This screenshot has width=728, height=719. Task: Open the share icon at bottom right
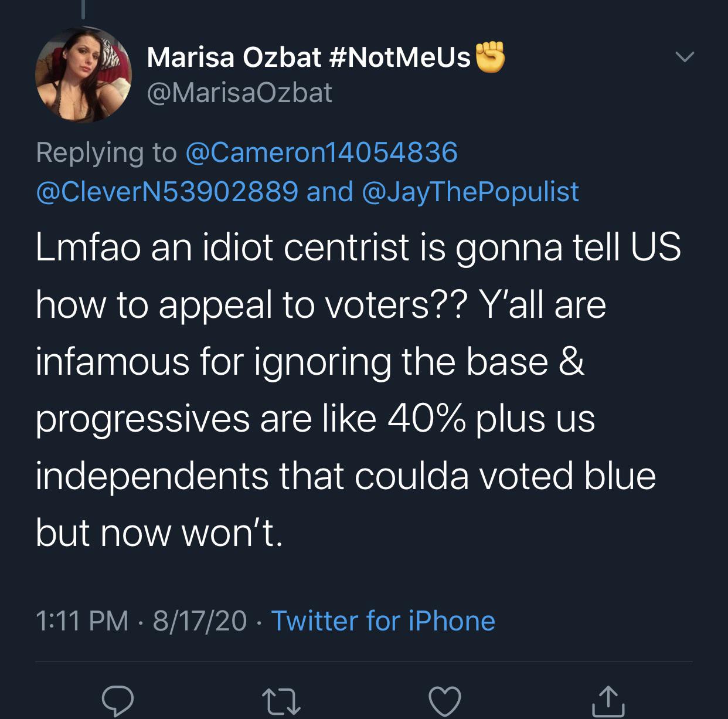(x=608, y=700)
